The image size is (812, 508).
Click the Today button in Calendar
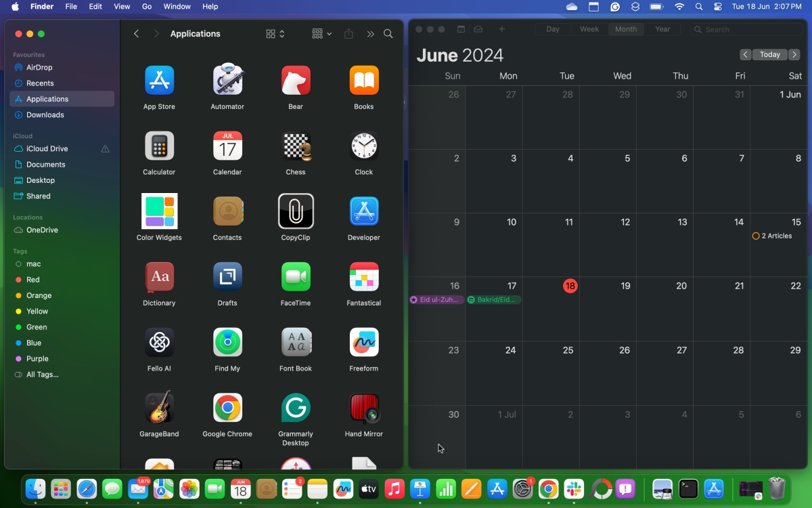771,54
